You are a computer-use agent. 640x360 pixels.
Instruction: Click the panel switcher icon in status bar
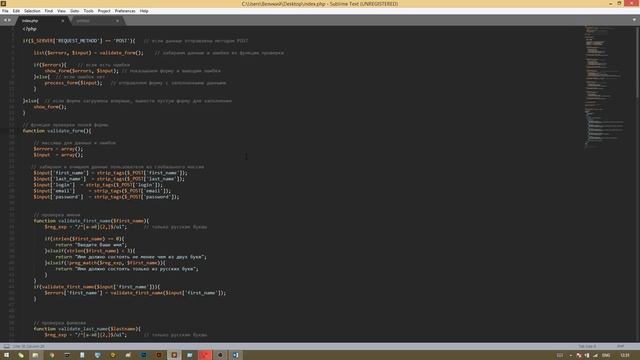6,346
